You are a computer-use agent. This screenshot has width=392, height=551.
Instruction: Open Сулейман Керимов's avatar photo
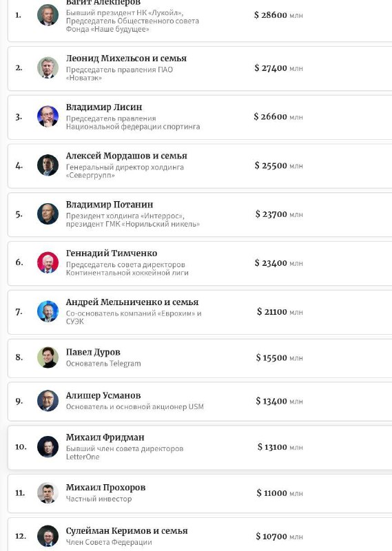[48, 536]
